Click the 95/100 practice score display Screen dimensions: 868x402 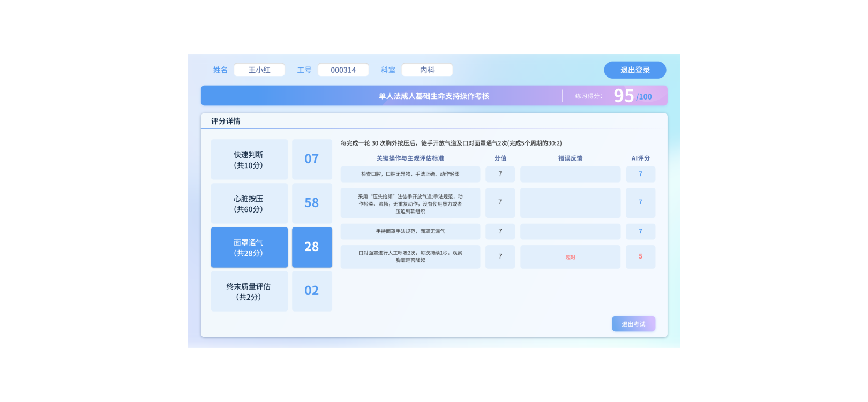[632, 96]
